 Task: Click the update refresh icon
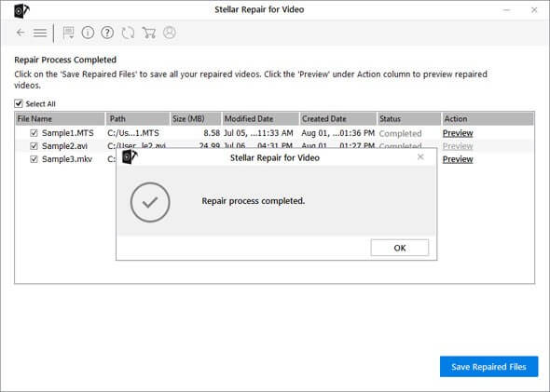(128, 33)
